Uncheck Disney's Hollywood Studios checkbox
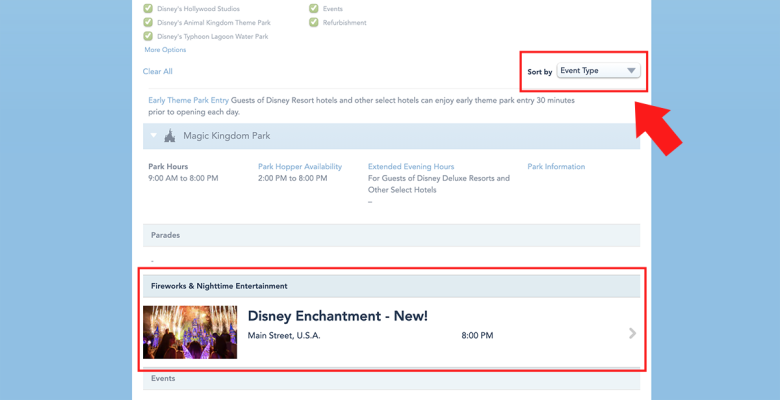780x400 pixels. coord(148,8)
